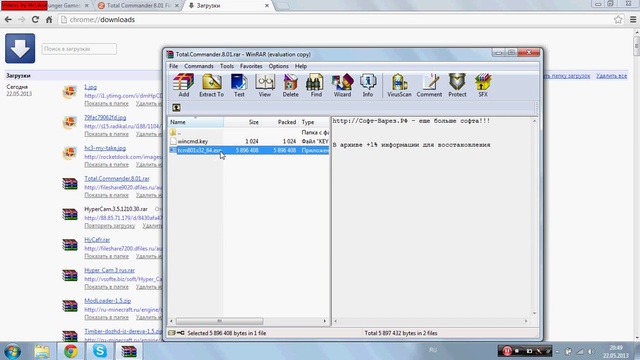The height and width of the screenshot is (360, 640).
Task: Click the RU language indicator in the taskbar
Action: 433,350
